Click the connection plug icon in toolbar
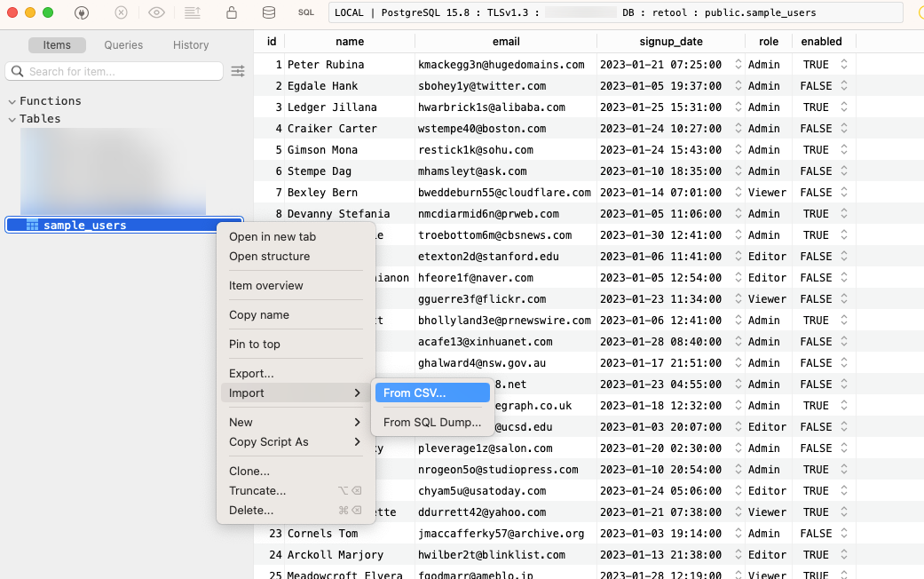The width and height of the screenshot is (924, 579). tap(82, 12)
